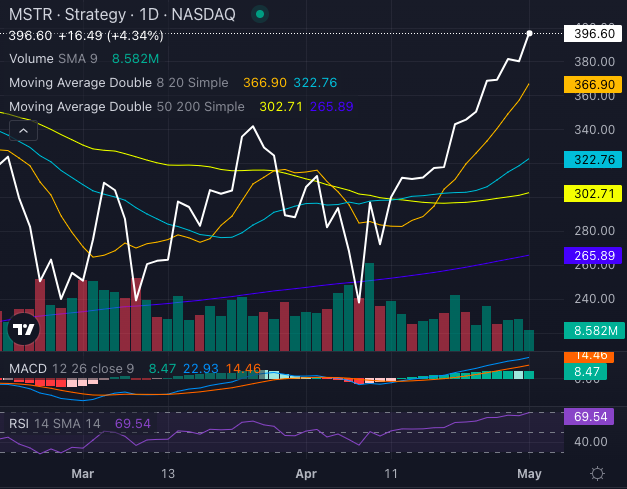Click the +16.49 (+4.34%) price change
Viewport: 627px width, 489px height.
coord(111,36)
